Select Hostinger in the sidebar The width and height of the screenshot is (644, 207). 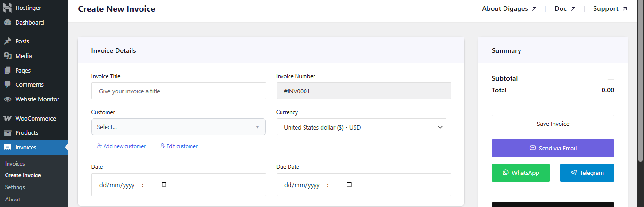[34, 8]
